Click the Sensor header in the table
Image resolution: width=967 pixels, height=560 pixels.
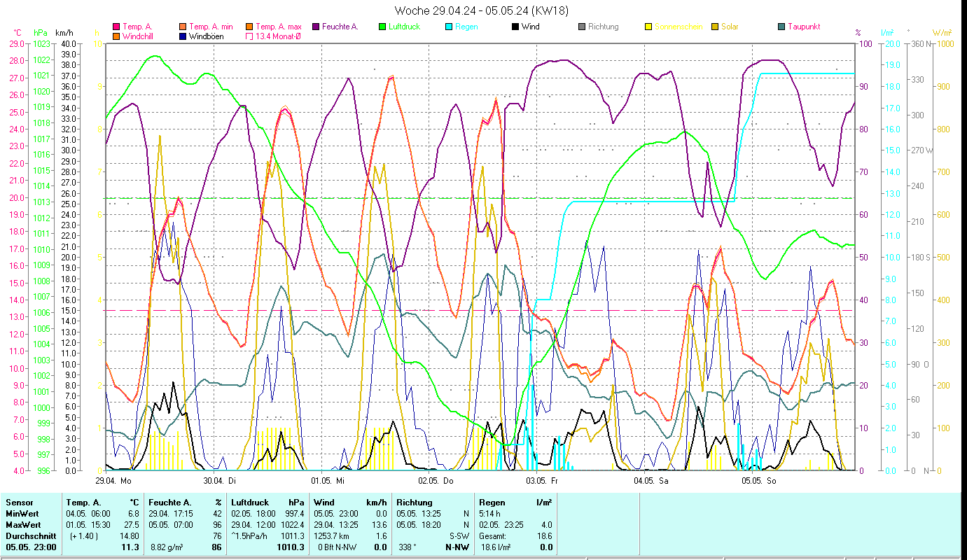pyautogui.click(x=20, y=502)
